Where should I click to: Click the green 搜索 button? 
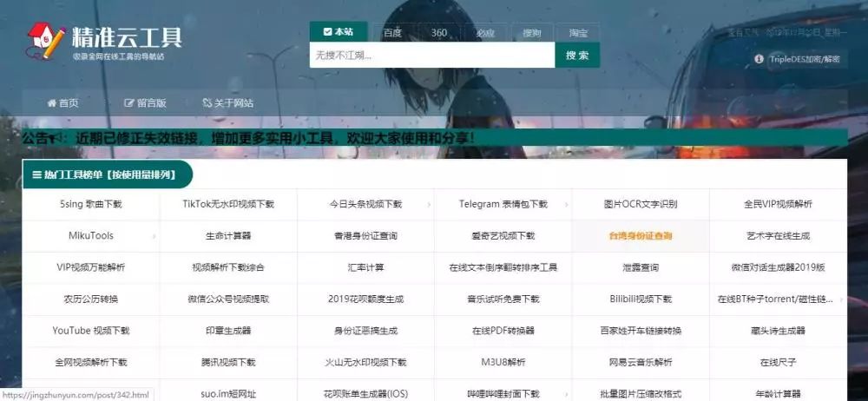click(x=577, y=55)
